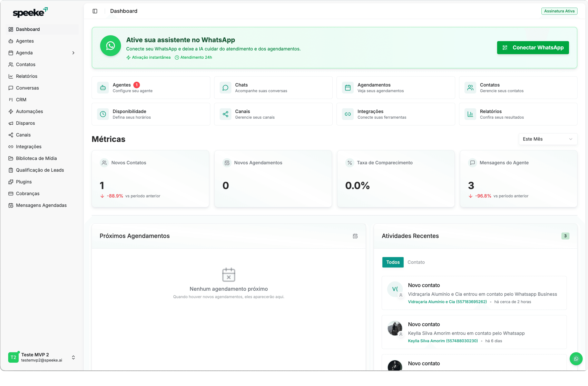Open Cobranças in the sidebar

42,194
